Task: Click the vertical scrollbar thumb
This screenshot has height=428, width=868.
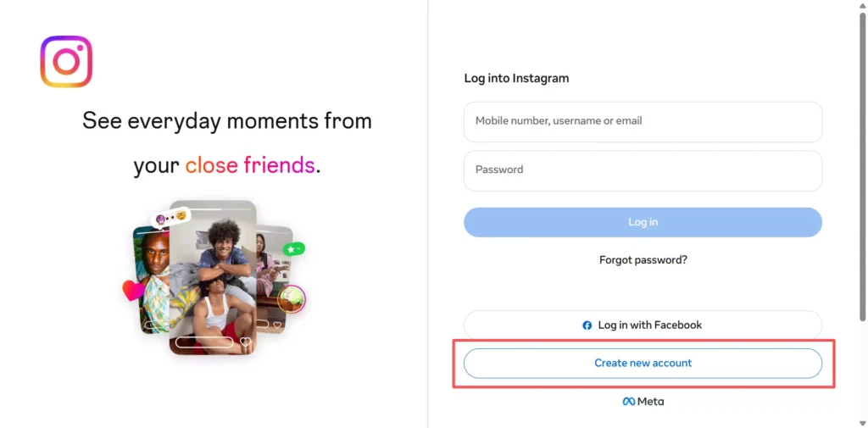Action: [x=862, y=165]
